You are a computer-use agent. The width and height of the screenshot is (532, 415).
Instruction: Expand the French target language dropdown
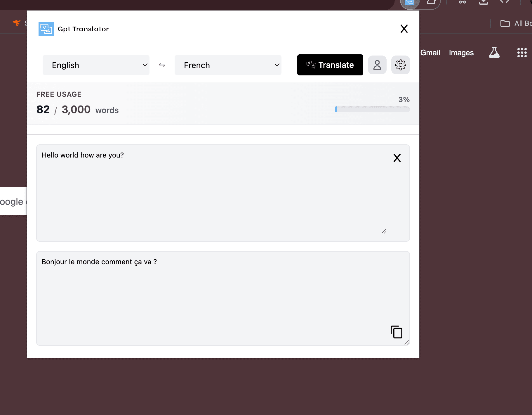[x=228, y=65]
